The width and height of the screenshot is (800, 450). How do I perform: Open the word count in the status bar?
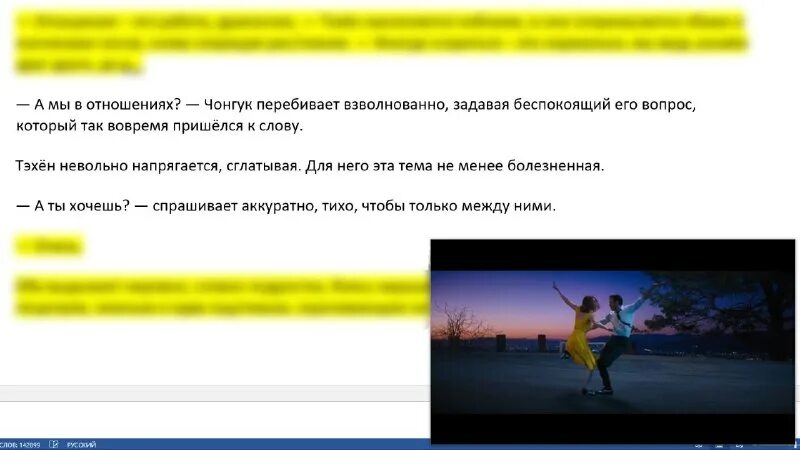point(20,445)
